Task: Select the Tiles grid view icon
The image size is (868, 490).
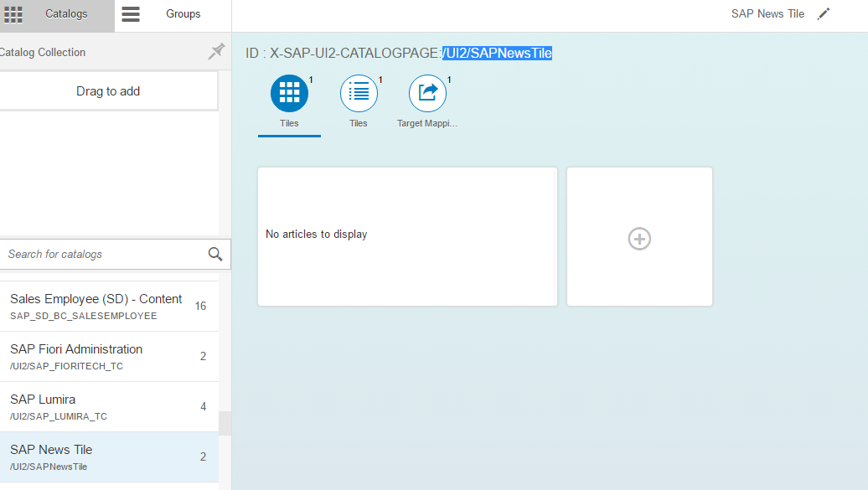Action: pos(289,93)
